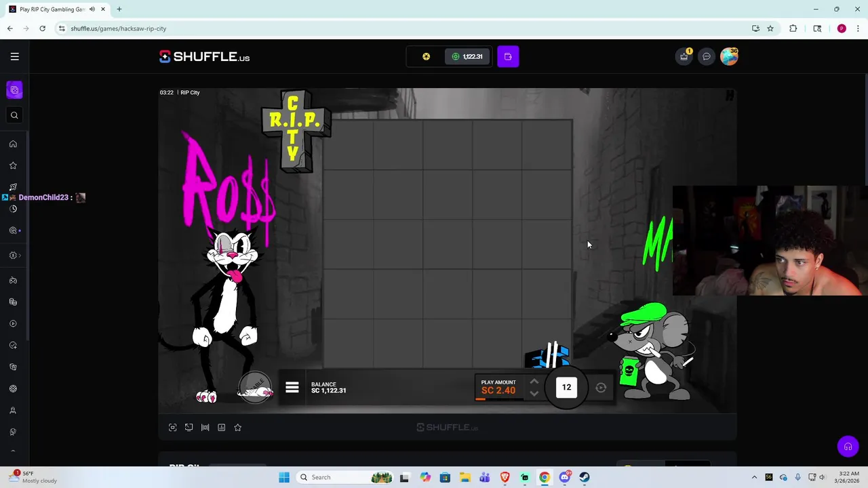The height and width of the screenshot is (488, 868).
Task: Open the hamburger menu in the Shuffle sidebar
Action: pos(14,57)
